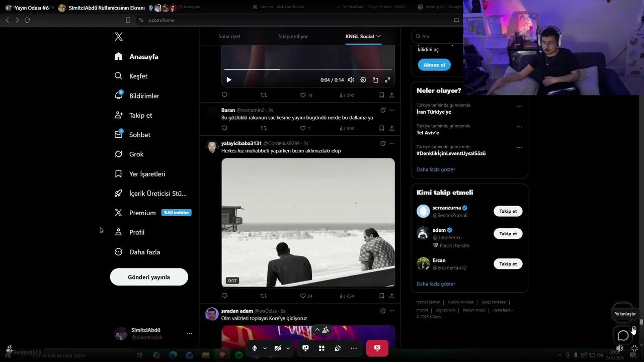Switch to Sana özel tab
Viewport: 644px width, 362px height.
click(229, 36)
